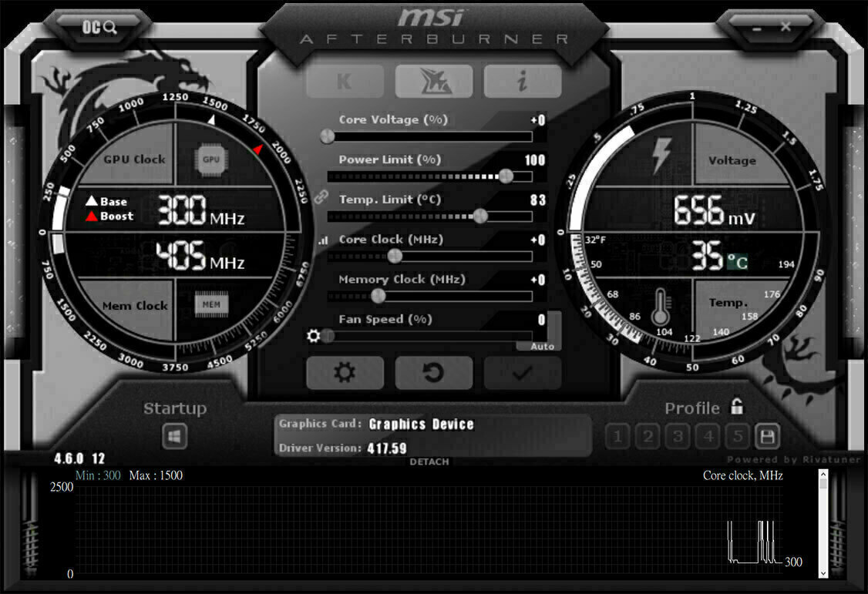This screenshot has width=868, height=594.
Task: Click the lightning bolt voltage icon
Action: tap(661, 155)
